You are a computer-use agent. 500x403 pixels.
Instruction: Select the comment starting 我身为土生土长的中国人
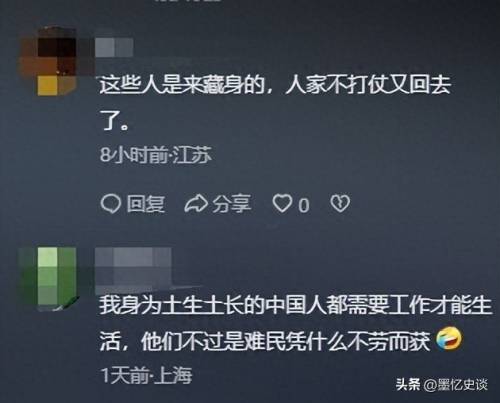click(296, 323)
